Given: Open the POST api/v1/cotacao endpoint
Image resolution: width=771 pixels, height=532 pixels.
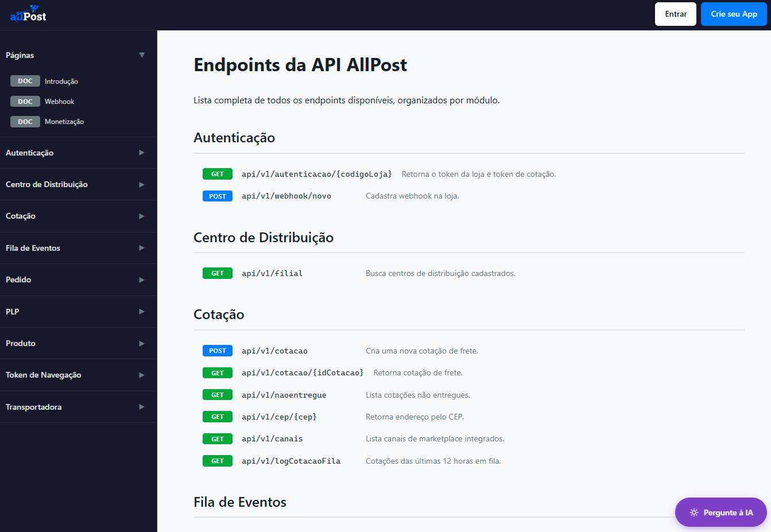Looking at the screenshot, I should (x=274, y=351).
